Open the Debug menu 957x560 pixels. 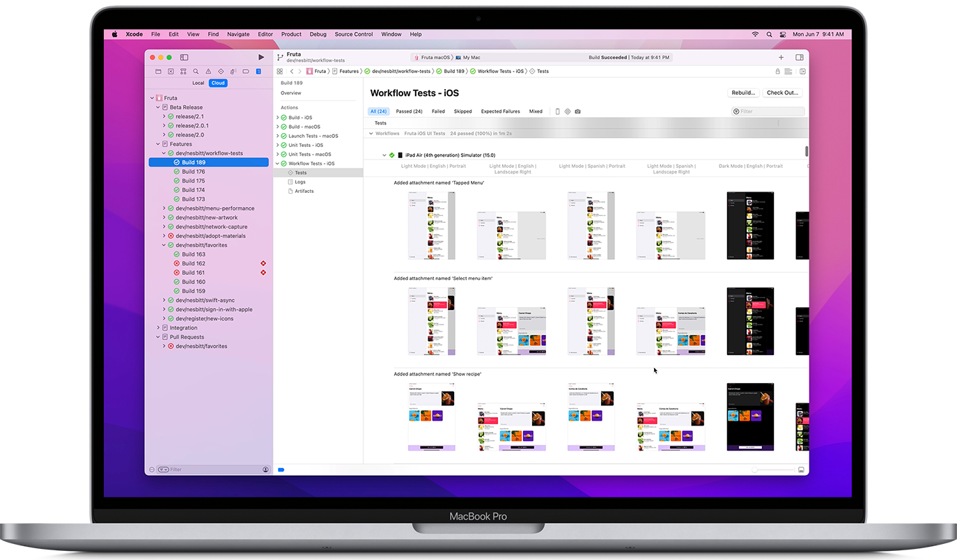click(x=318, y=34)
